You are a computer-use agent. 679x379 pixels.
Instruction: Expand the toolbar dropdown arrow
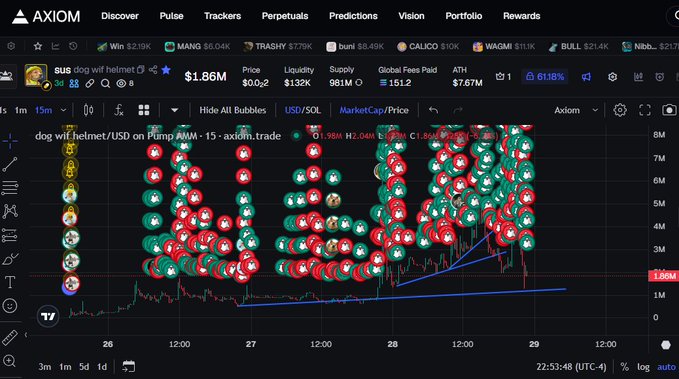(174, 110)
